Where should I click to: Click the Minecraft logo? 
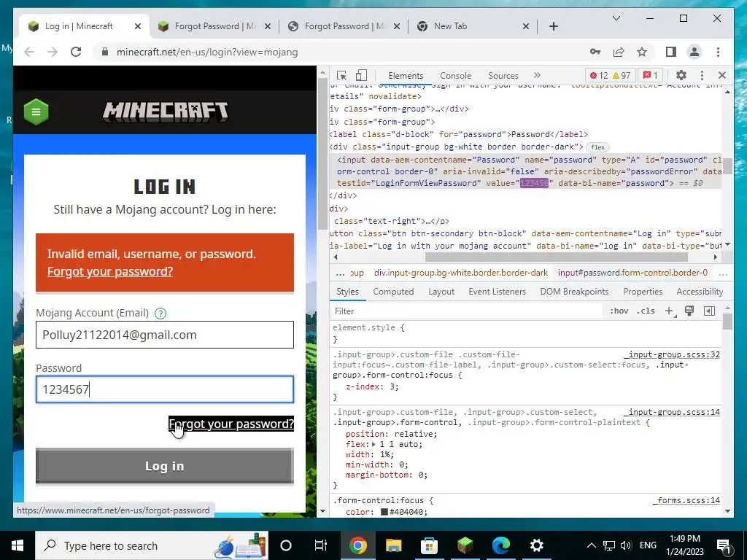point(166,112)
